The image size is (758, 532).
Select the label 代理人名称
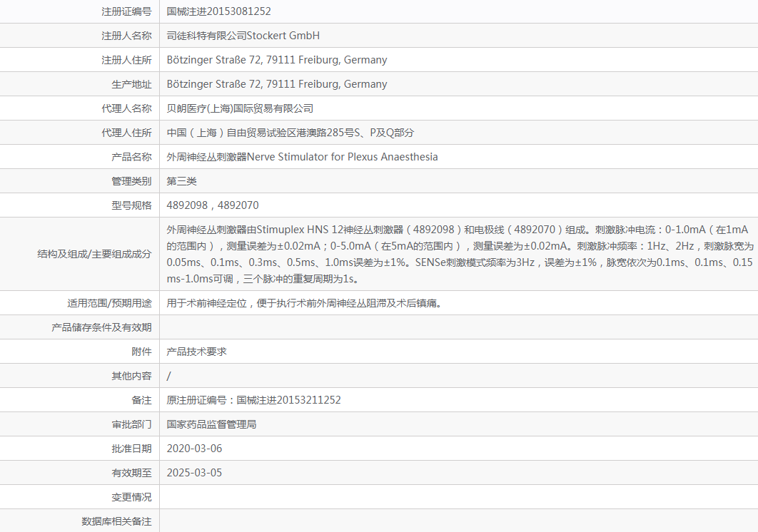coord(126,108)
